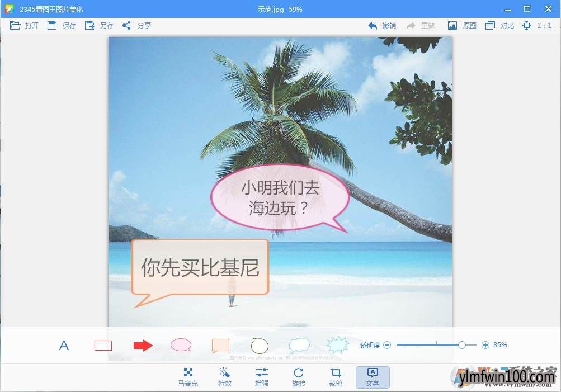Set zoom to 1:1 actual size
Screen dimensions: 561x392
click(537, 25)
